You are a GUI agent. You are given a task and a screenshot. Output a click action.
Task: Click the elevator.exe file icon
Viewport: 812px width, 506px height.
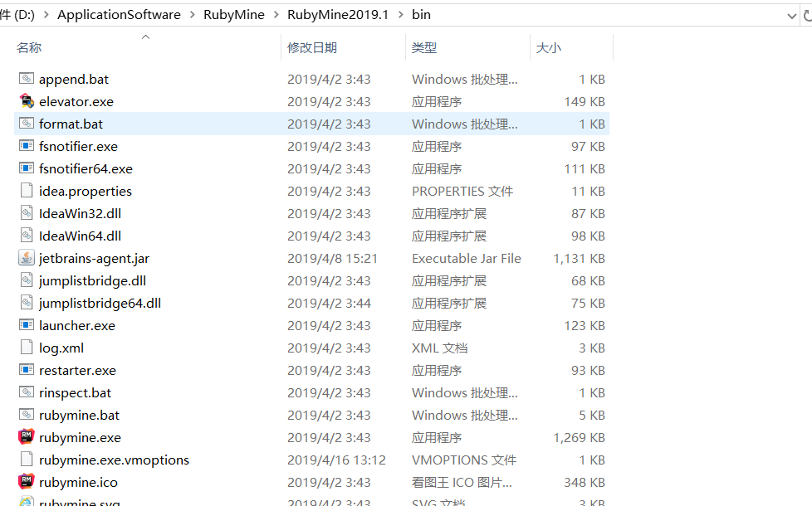pyautogui.click(x=27, y=101)
